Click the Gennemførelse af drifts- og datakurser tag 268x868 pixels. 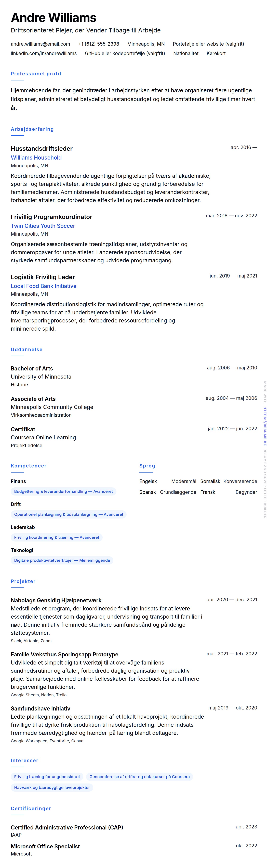tap(139, 776)
